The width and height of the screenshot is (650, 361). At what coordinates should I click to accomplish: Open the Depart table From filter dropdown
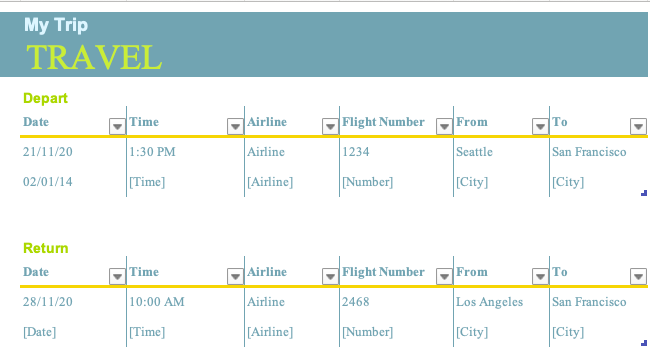[540, 126]
